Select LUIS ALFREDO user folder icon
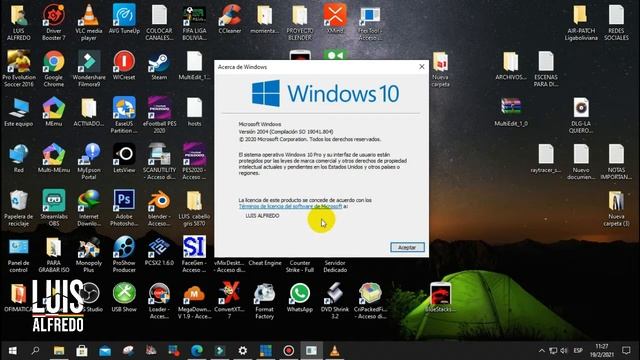Screen dimensions: 640x360 [x=18, y=23]
